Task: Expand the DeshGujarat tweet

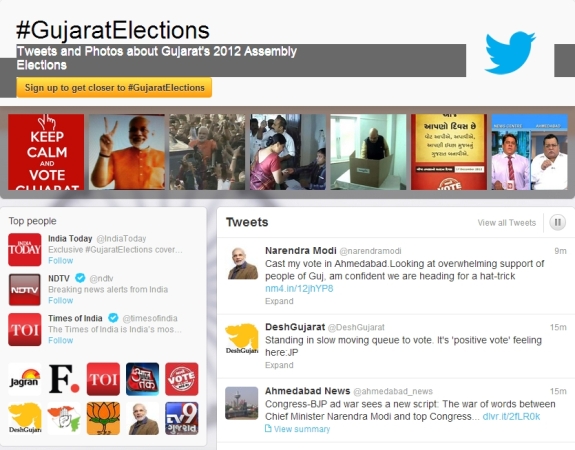Action: coord(279,365)
